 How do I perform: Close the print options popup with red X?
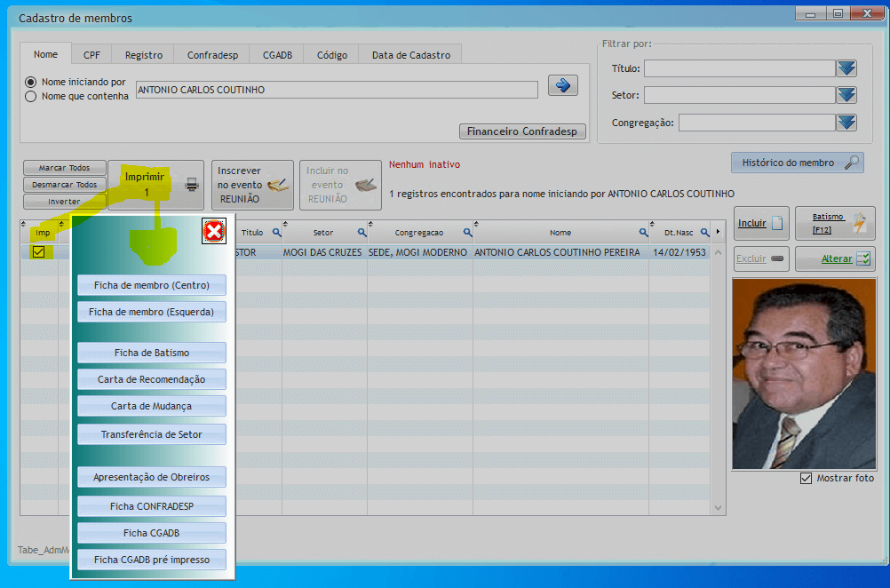click(214, 232)
